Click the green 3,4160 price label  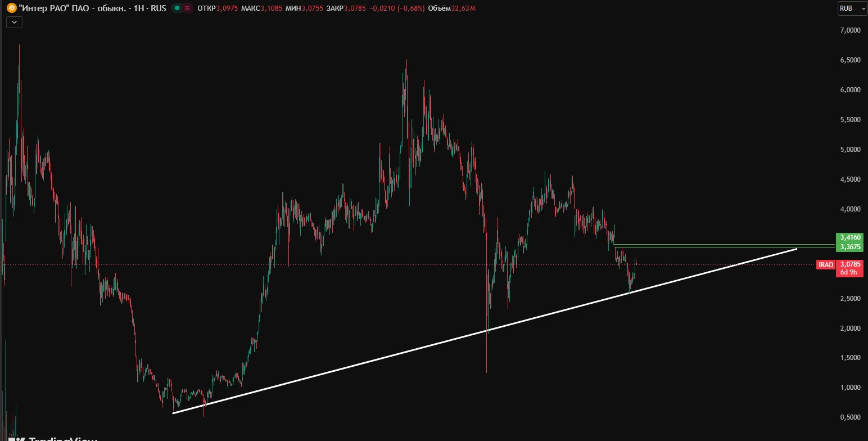coord(849,238)
